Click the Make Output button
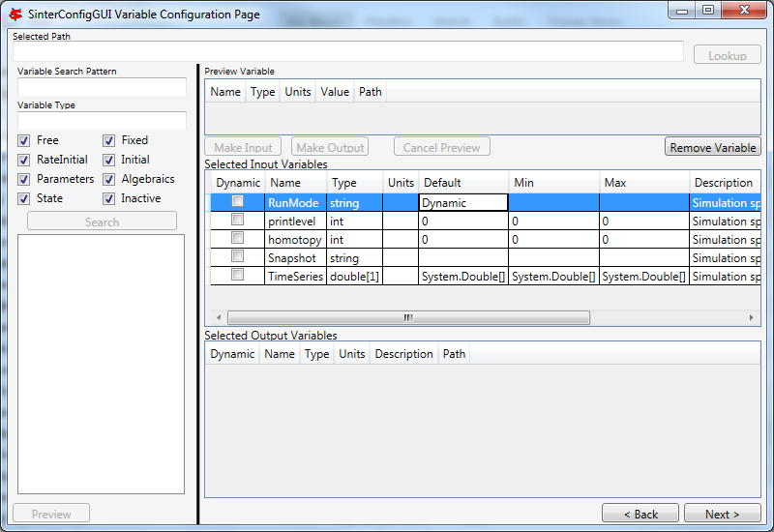The image size is (774, 532). tap(330, 147)
